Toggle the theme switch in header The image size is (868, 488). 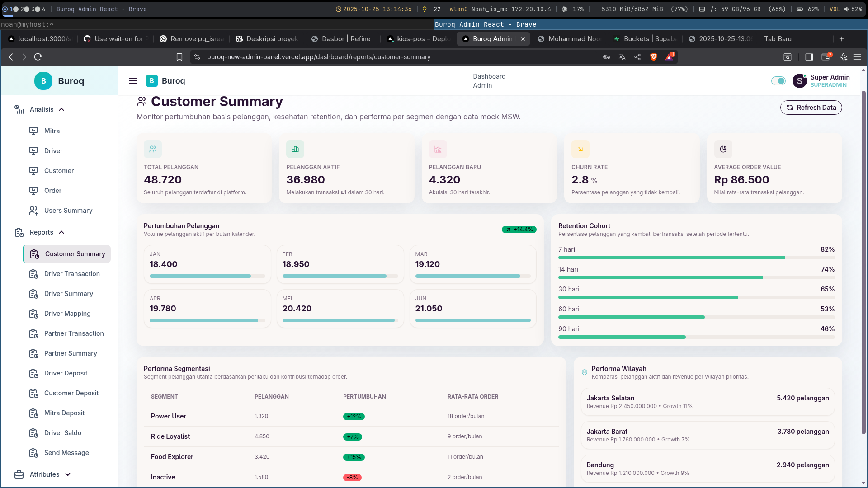tap(778, 81)
